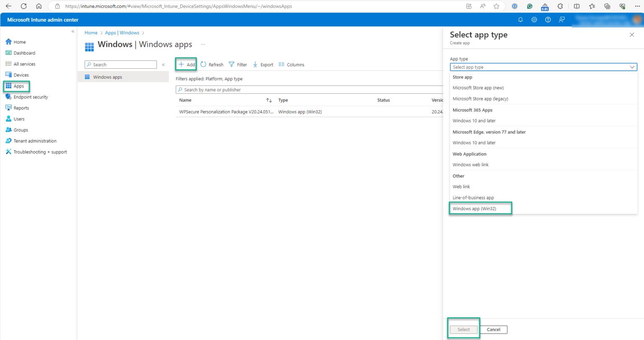The image size is (644, 340).
Task: Click the Add app button
Action: click(x=187, y=64)
